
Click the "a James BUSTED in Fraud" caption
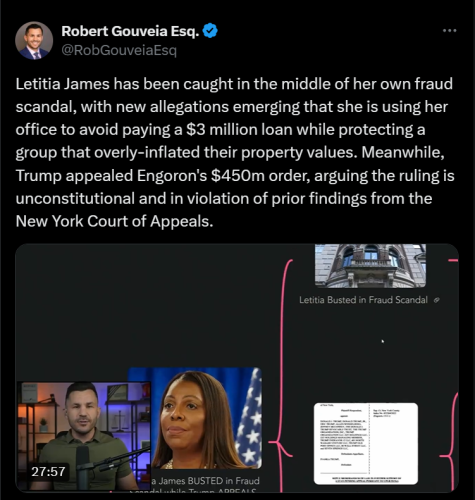tap(205, 481)
